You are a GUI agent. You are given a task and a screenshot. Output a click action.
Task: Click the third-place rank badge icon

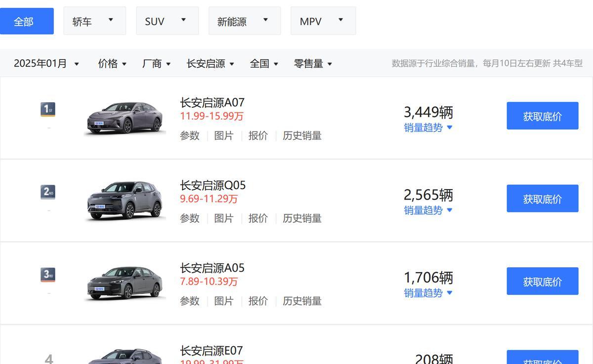(x=47, y=275)
